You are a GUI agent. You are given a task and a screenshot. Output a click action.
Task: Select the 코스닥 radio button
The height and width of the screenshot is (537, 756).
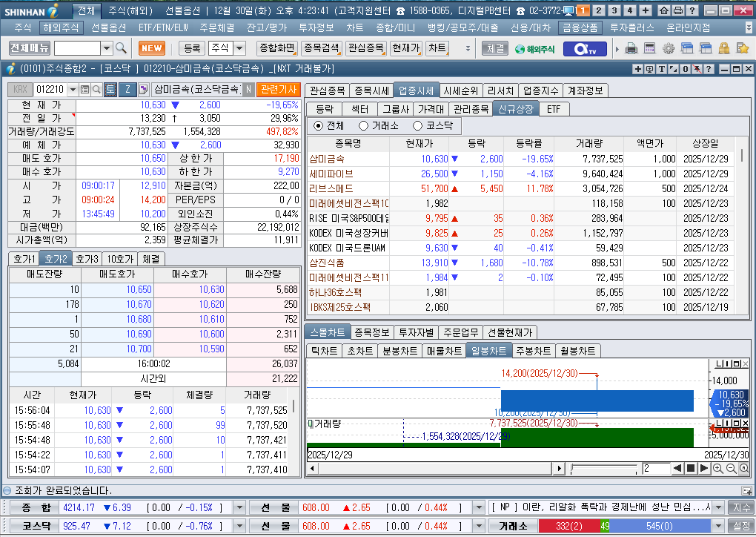[x=417, y=126]
